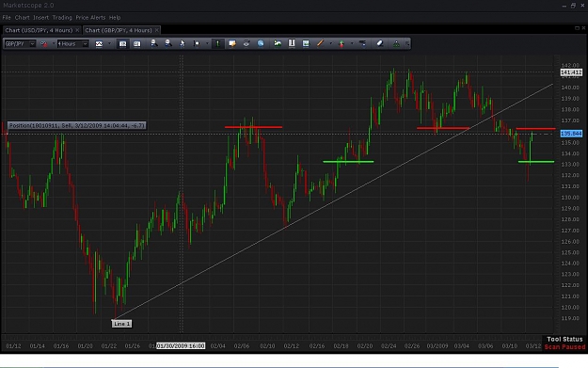Image resolution: width=588 pixels, height=368 pixels.
Task: Expand arrow next to the red price-type icon
Action: tap(53, 44)
